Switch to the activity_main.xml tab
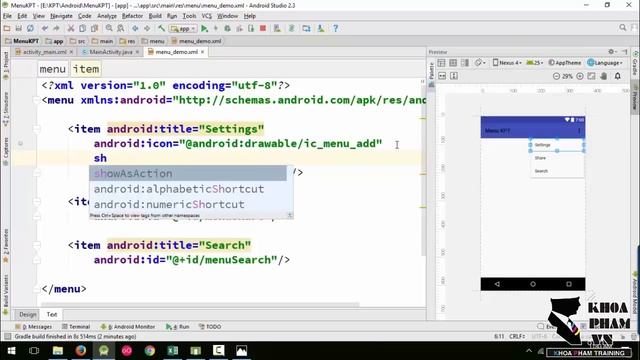The width and height of the screenshot is (640, 360). [x=44, y=52]
